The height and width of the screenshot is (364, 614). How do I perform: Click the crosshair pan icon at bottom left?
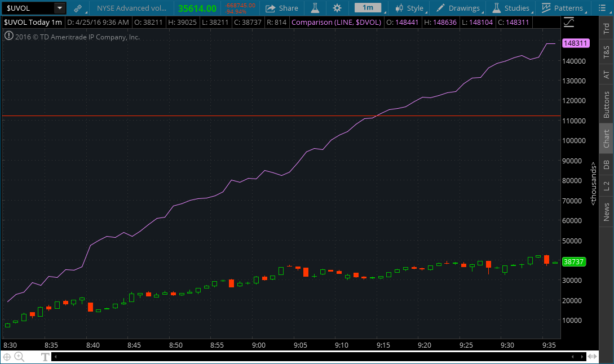coord(7,357)
